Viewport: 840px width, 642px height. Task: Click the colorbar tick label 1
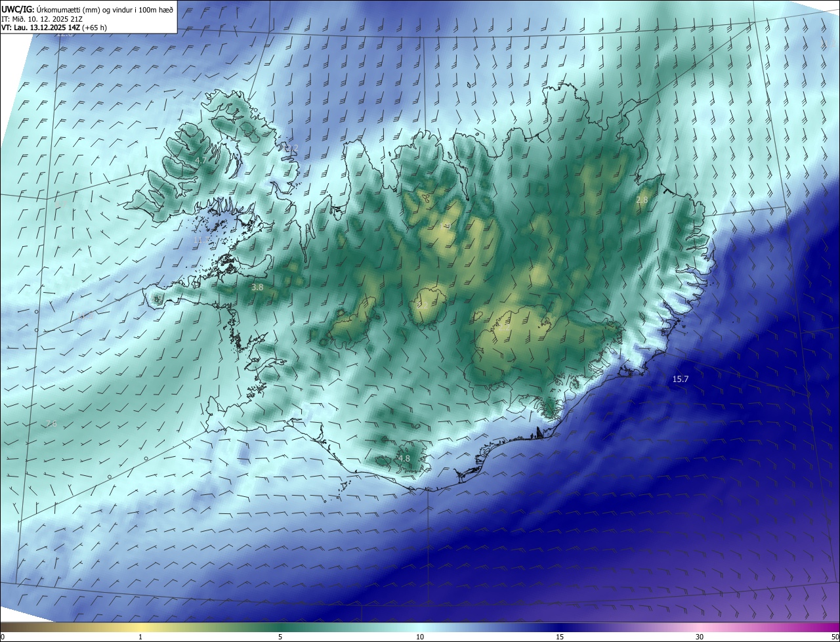click(x=140, y=637)
